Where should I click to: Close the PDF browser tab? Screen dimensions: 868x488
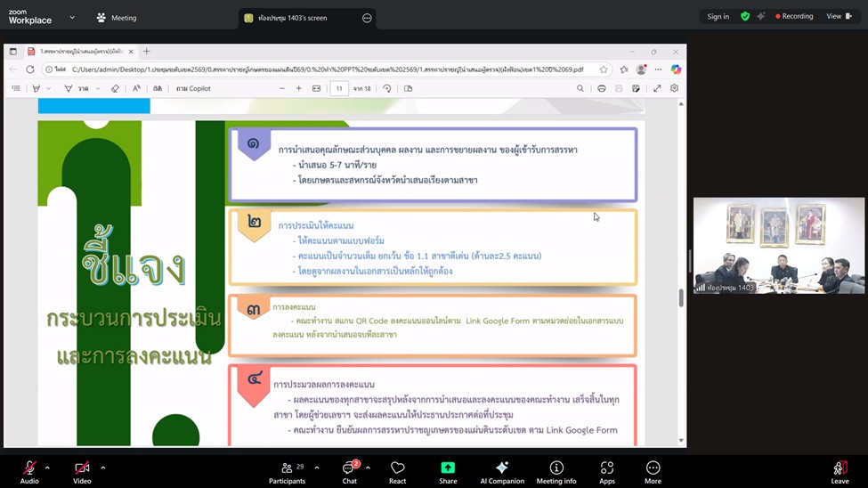pyautogui.click(x=131, y=52)
